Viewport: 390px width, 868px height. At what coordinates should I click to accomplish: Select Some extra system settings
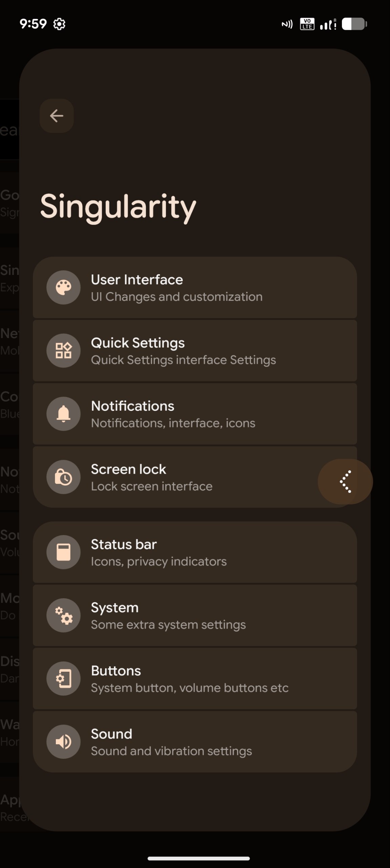[195, 615]
